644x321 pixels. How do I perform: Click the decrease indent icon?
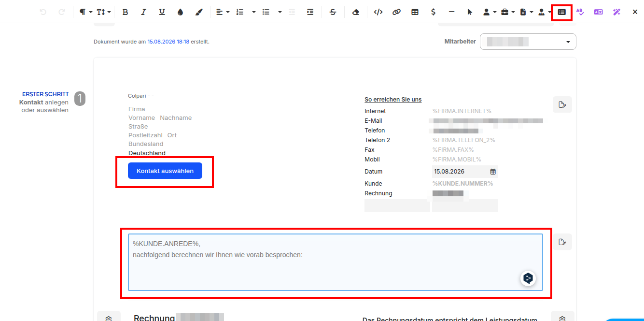(292, 12)
